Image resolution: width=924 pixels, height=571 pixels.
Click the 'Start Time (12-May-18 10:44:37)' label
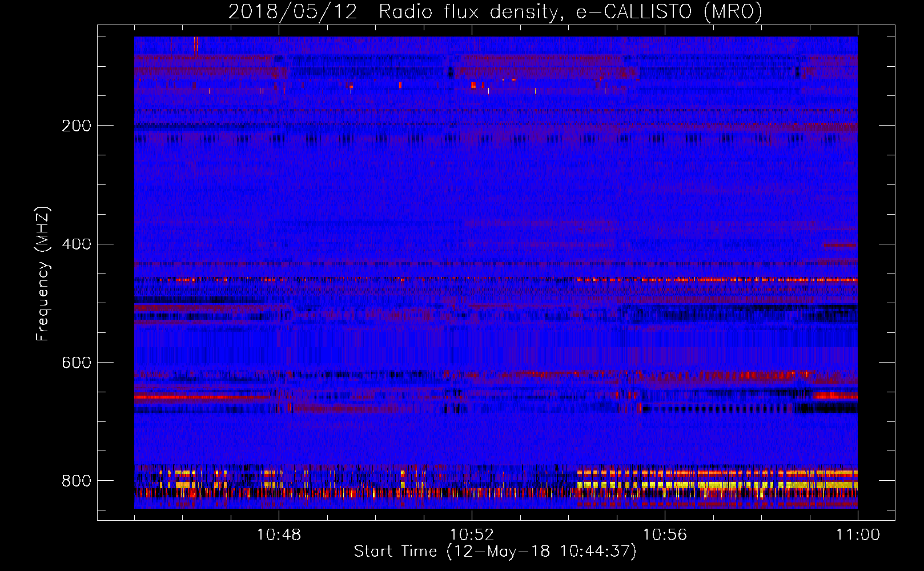[495, 552]
